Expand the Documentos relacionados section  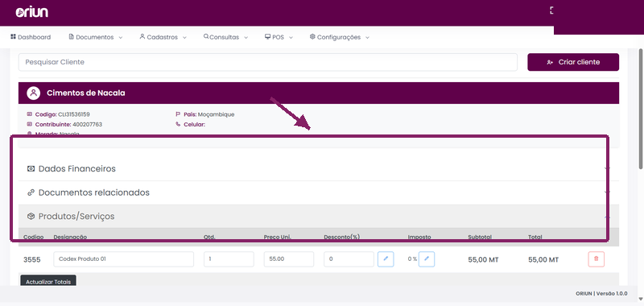coord(319,192)
